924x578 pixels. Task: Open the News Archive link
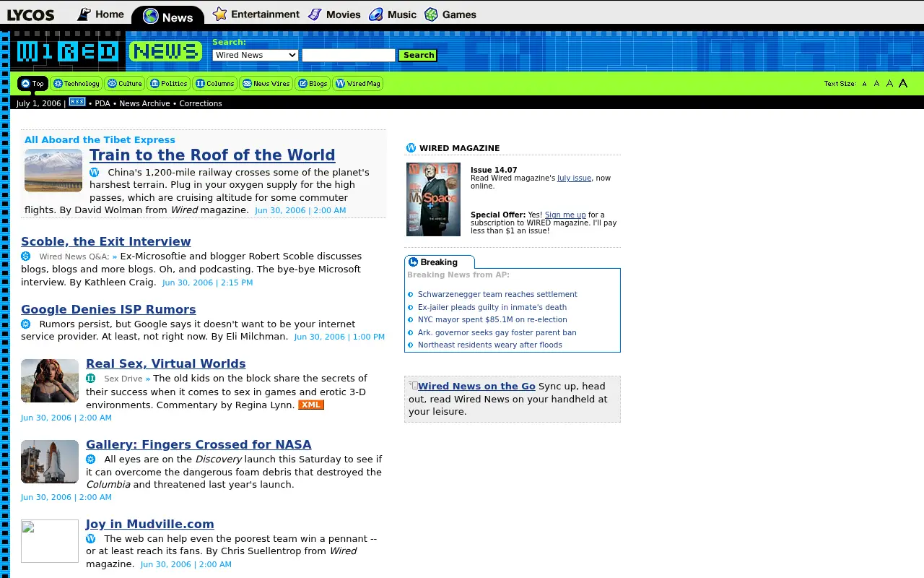click(144, 103)
